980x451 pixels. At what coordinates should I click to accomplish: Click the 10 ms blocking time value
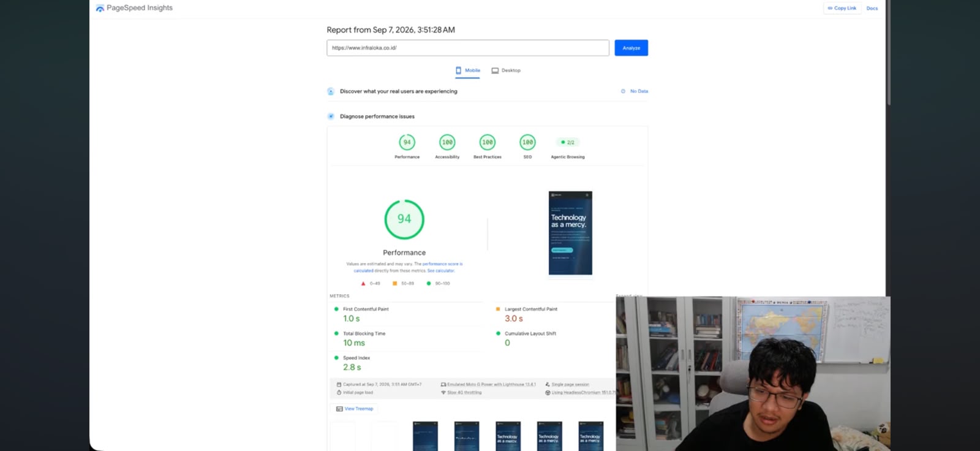click(354, 343)
